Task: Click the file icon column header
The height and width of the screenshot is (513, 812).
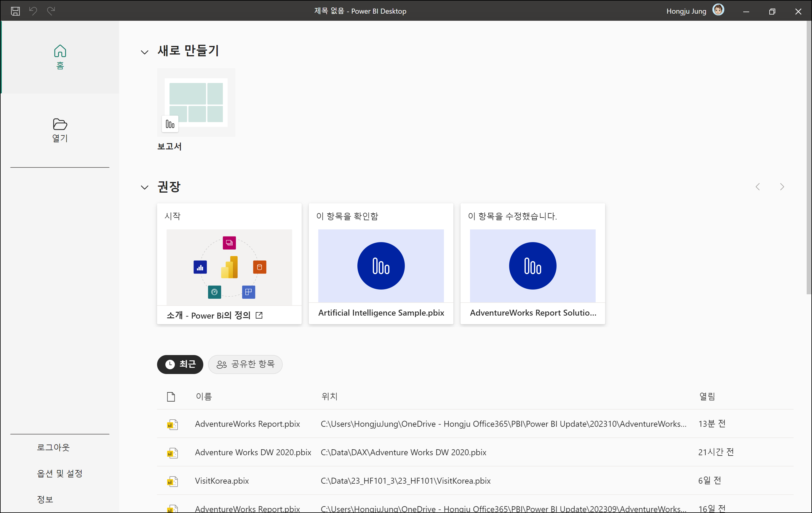Action: (x=171, y=396)
